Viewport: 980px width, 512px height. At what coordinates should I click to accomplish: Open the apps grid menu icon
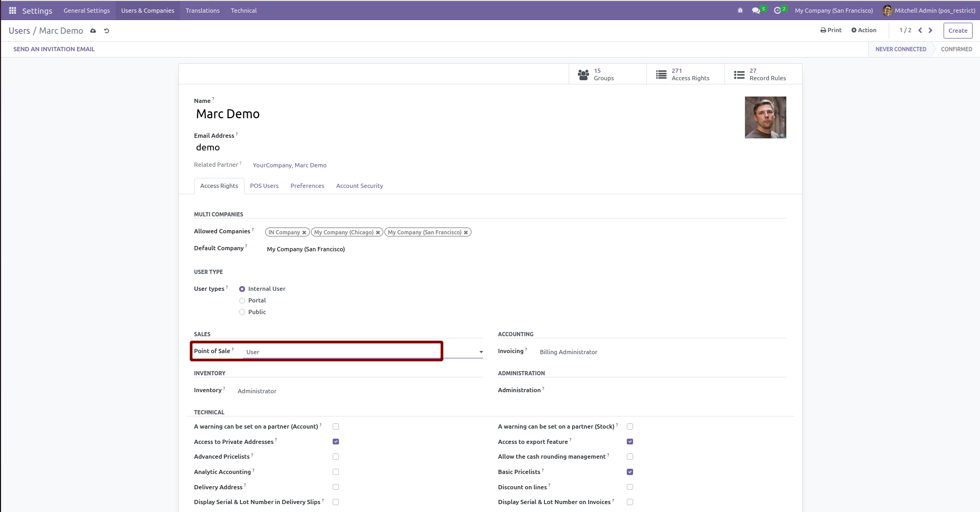(13, 11)
